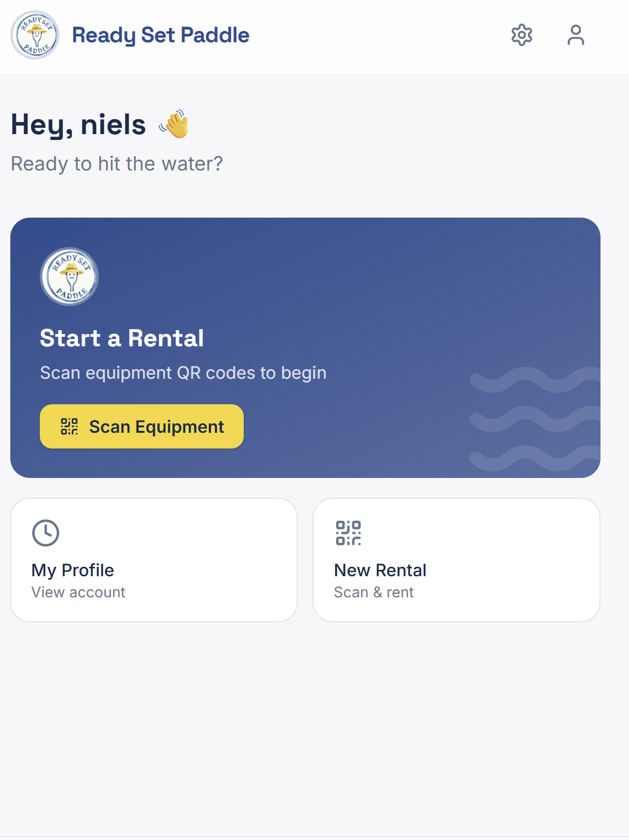Open the My Profile card
Image resolution: width=629 pixels, height=840 pixels.
point(155,560)
